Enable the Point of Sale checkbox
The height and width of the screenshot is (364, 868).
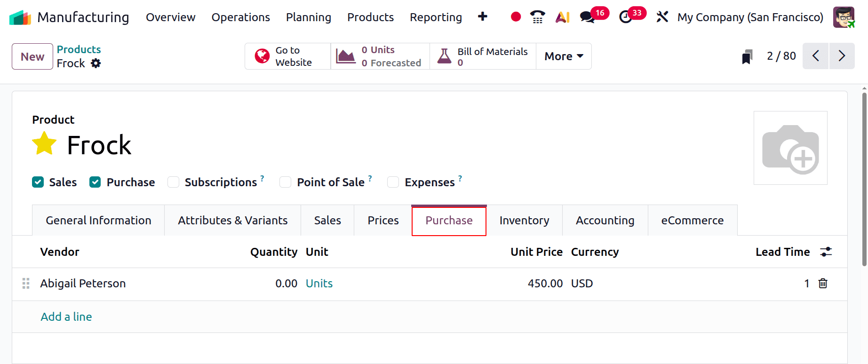[x=285, y=182]
